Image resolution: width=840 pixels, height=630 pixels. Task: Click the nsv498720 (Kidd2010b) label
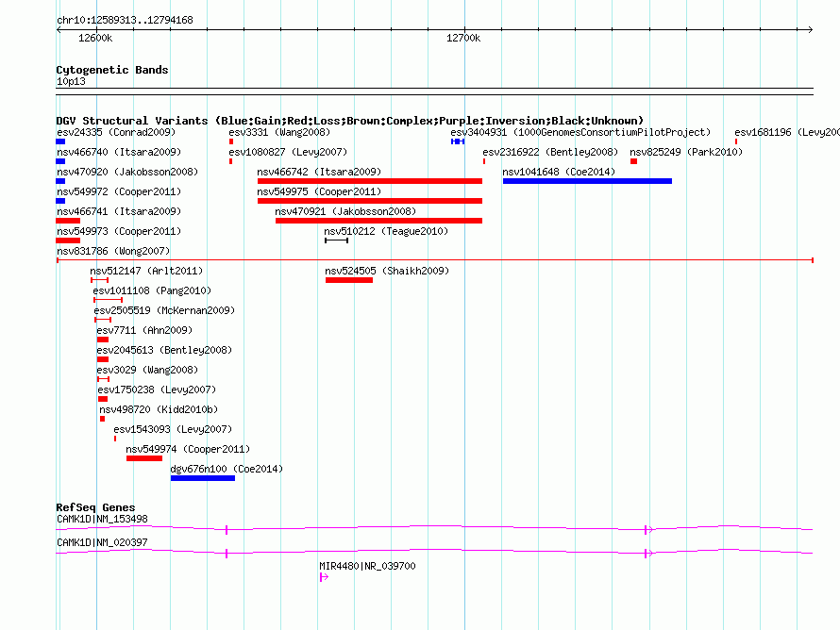point(159,409)
